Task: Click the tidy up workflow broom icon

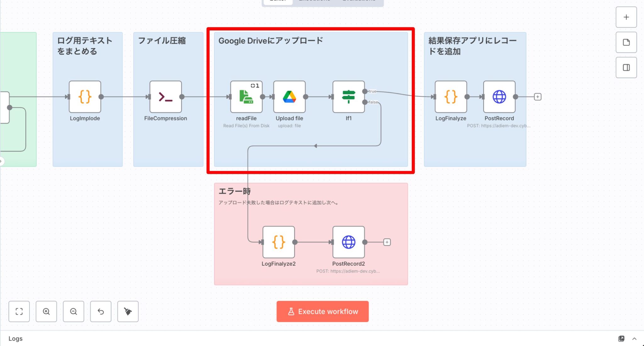Action: click(128, 311)
